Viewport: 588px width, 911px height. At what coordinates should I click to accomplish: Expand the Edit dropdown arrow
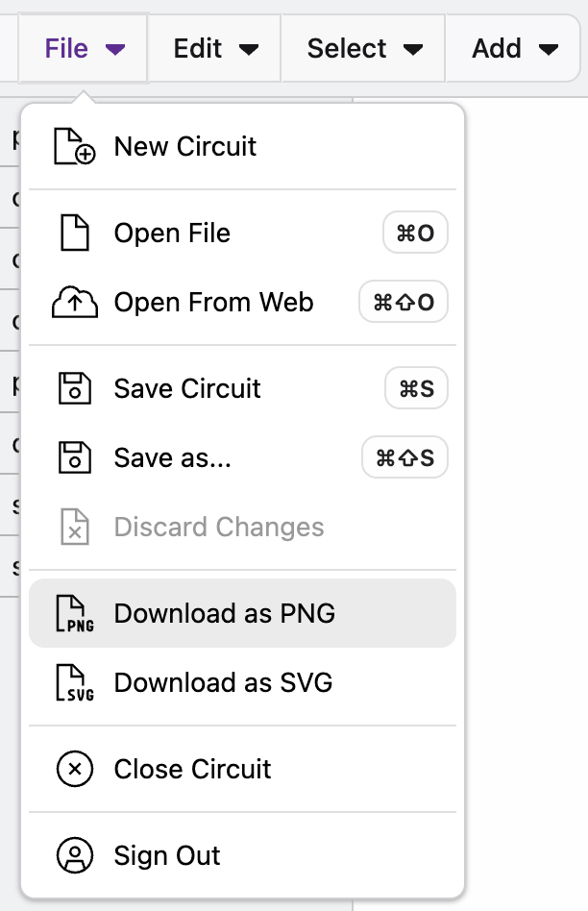pos(248,49)
